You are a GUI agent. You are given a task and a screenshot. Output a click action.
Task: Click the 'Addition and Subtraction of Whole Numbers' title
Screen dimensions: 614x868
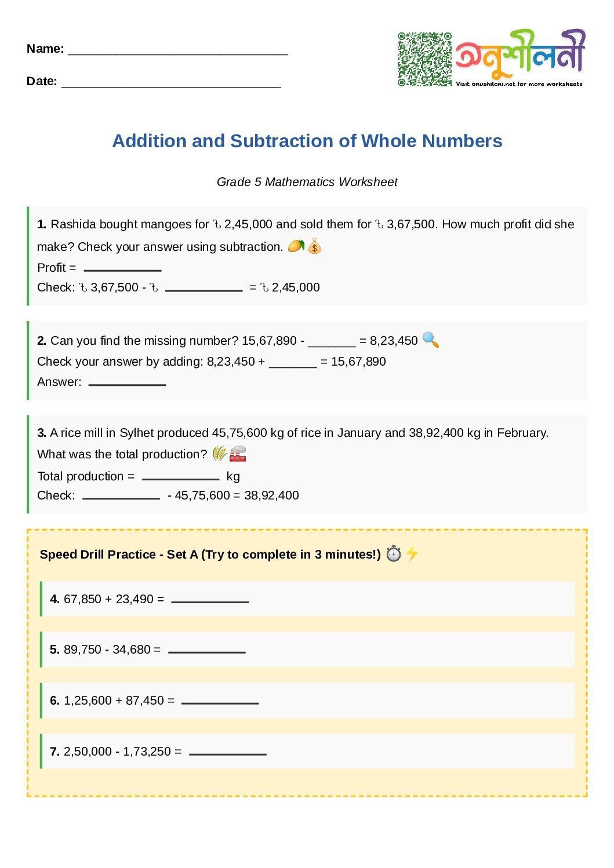click(x=307, y=141)
